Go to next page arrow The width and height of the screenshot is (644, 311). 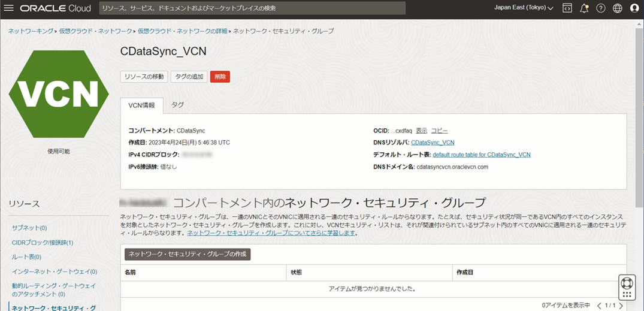click(621, 306)
